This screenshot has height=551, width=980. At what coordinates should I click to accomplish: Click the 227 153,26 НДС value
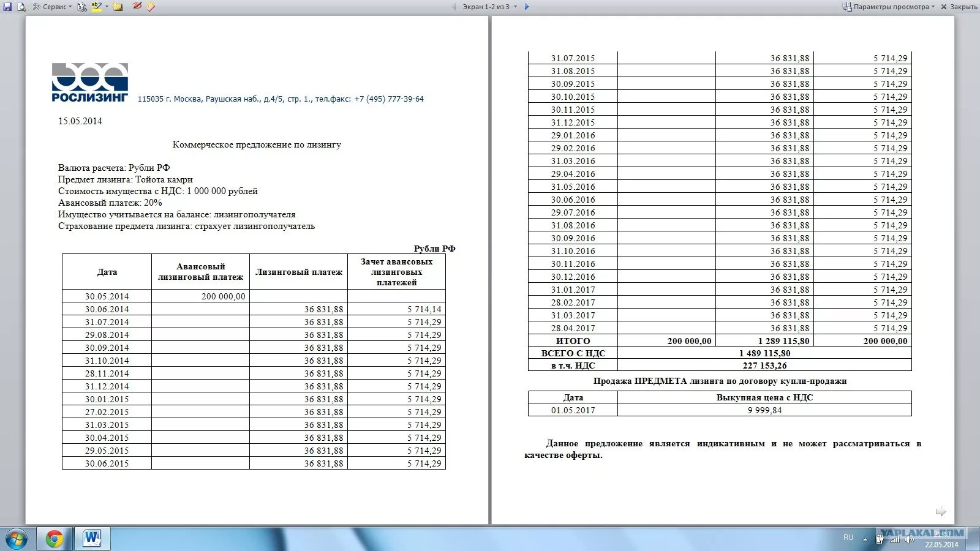[764, 365]
